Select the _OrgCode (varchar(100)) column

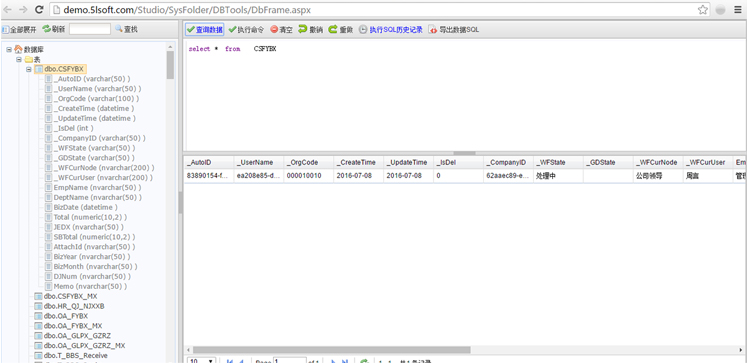click(96, 99)
